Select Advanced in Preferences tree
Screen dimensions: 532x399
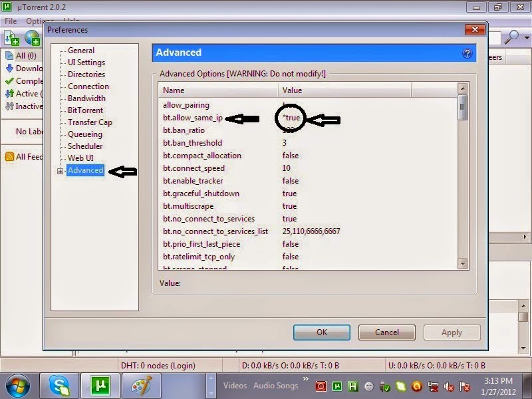pos(85,170)
